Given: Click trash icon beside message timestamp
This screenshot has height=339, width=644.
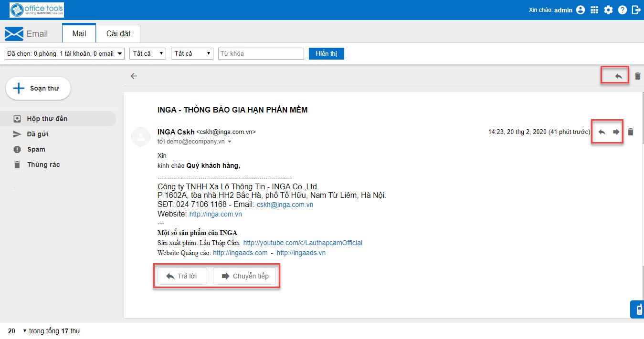Looking at the screenshot, I should coord(631,132).
